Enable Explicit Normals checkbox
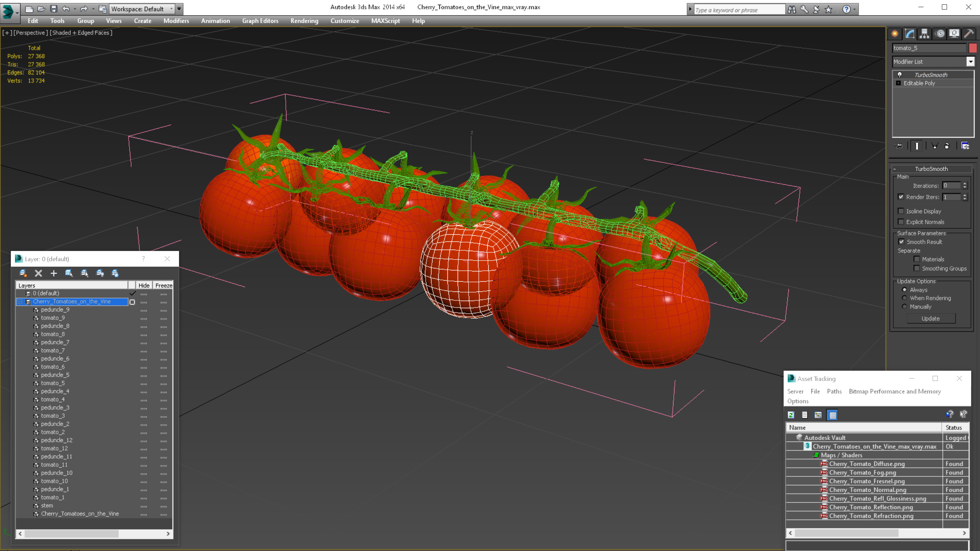The height and width of the screenshot is (551, 980). [901, 222]
